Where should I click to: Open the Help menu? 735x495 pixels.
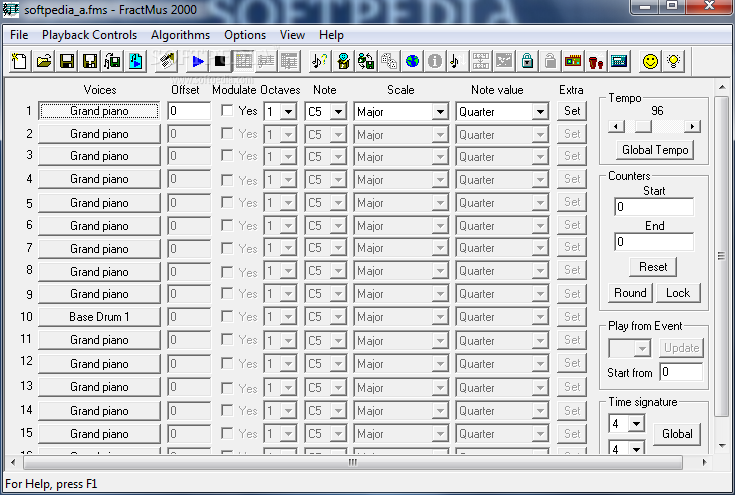tap(331, 35)
